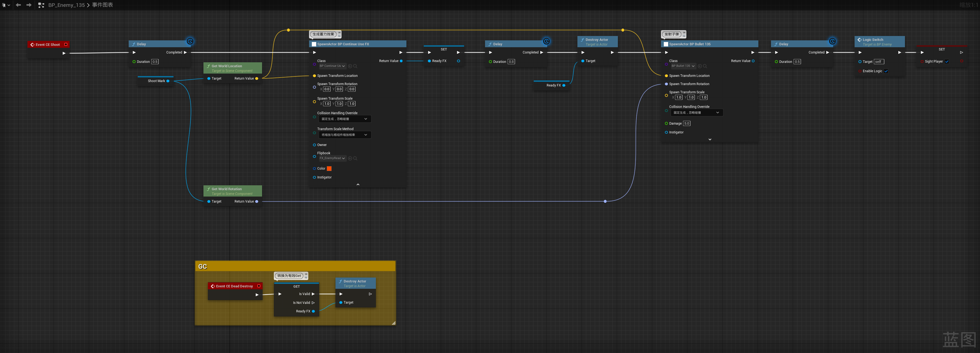Open the Color pin orange swatch
Screen dimensions: 980x353
pyautogui.click(x=329, y=169)
